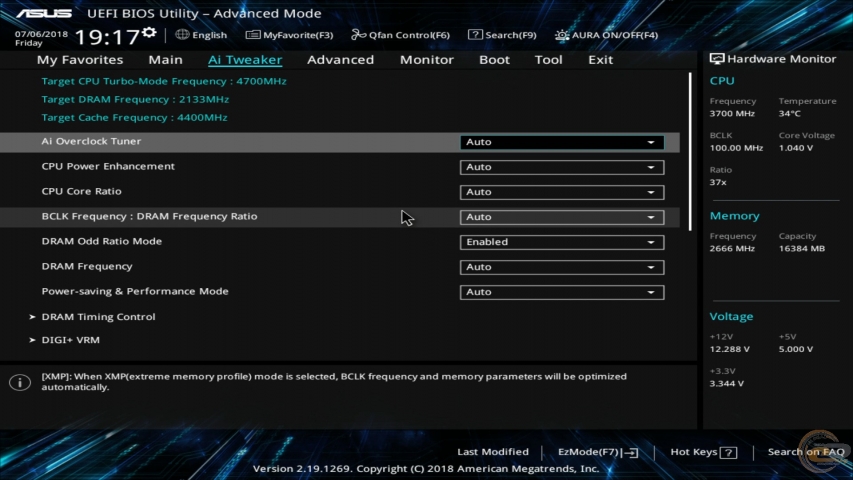Open Search(F9) tool

tap(502, 35)
